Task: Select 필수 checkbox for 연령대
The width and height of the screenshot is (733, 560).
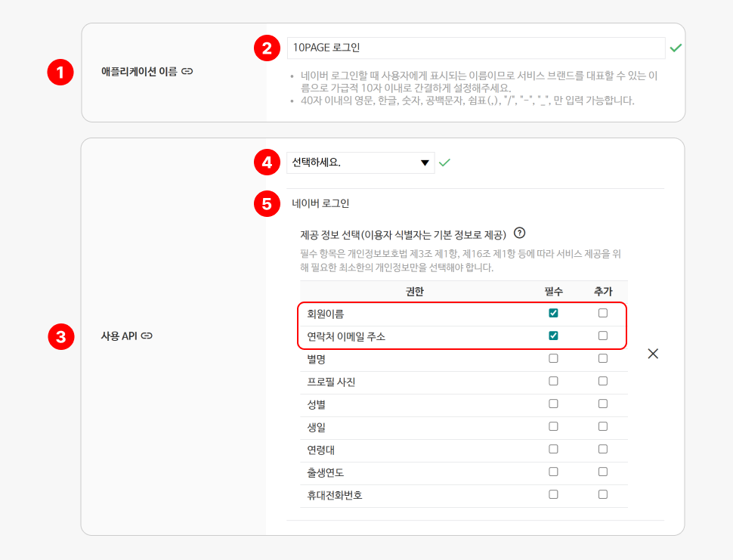Action: click(553, 450)
